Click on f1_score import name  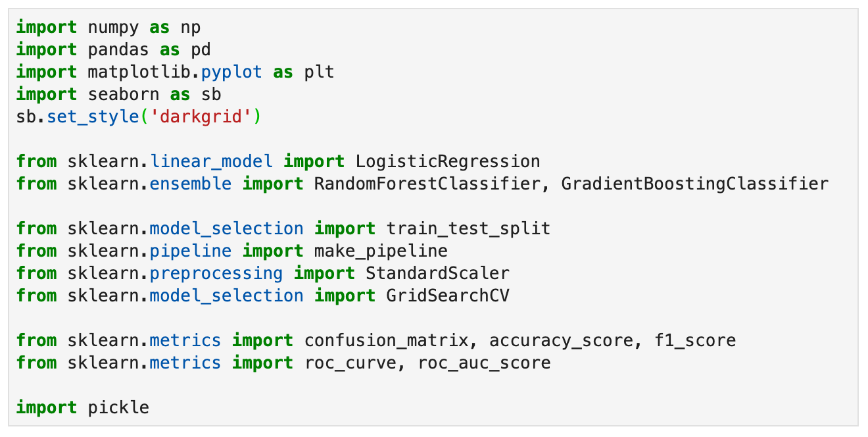coord(694,340)
